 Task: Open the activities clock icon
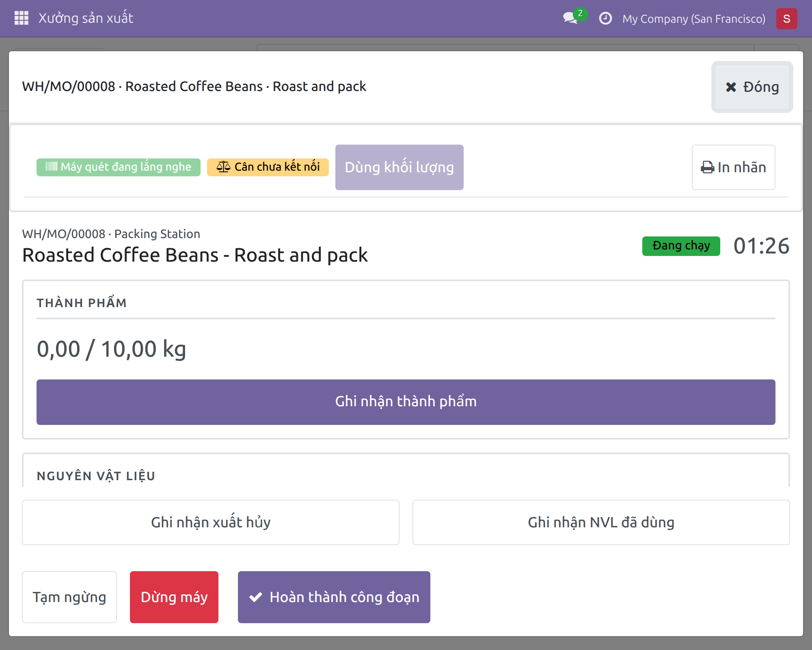click(605, 18)
